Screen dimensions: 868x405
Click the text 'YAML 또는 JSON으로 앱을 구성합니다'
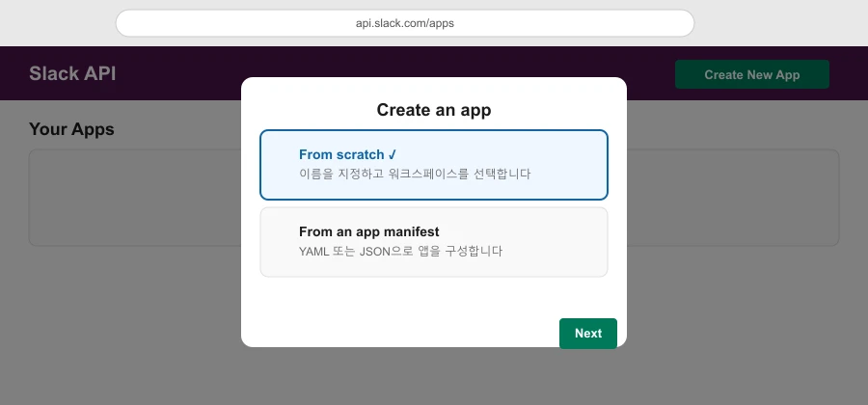[400, 251]
